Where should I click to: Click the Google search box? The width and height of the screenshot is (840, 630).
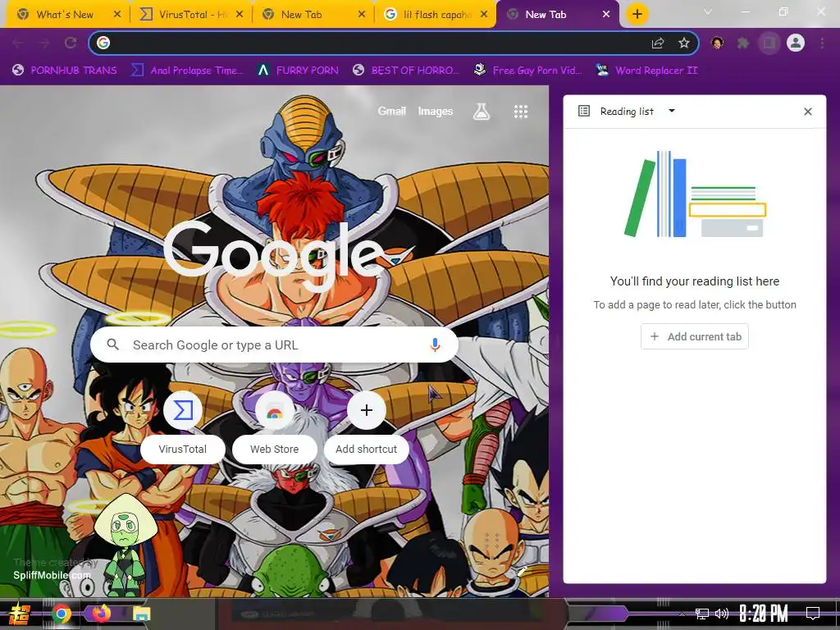274,345
